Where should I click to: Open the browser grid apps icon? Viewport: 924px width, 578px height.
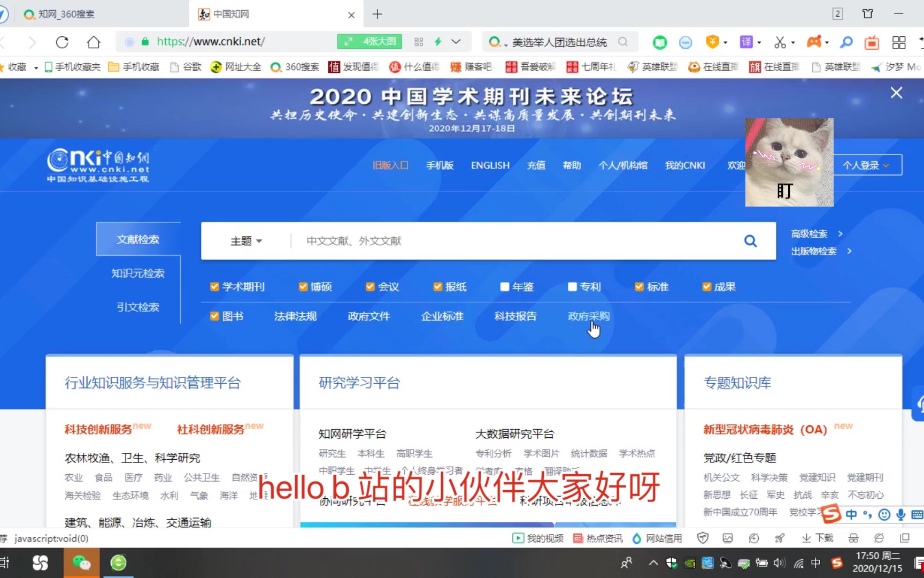click(899, 42)
